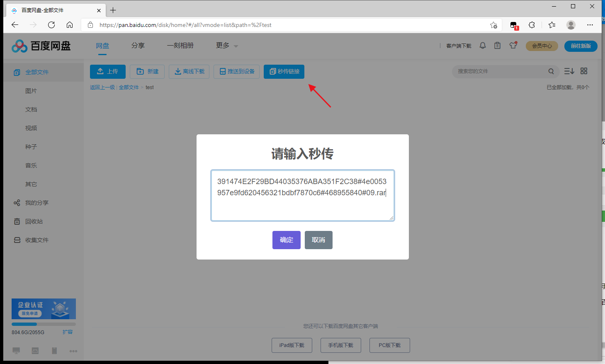The width and height of the screenshot is (605, 364).
Task: Expand the 更多 dropdown menu
Action: 227,46
